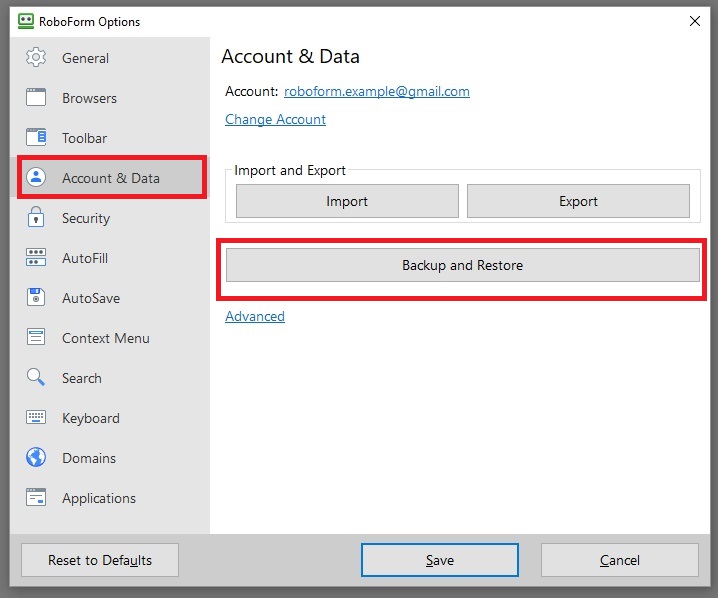Select the Domains globe icon
This screenshot has height=598, width=718.
pyautogui.click(x=36, y=457)
